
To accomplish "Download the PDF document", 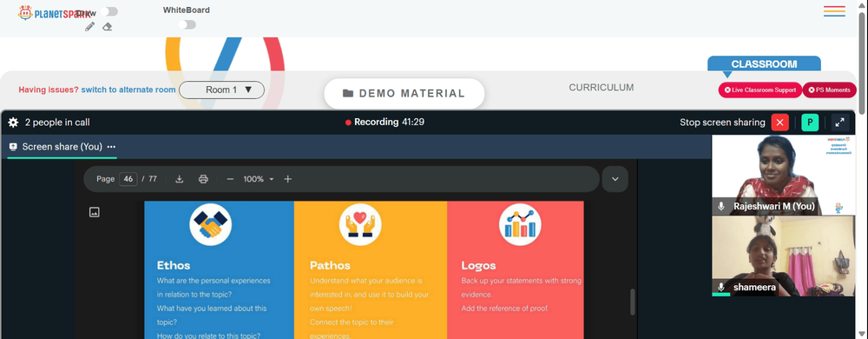I will pyautogui.click(x=180, y=179).
